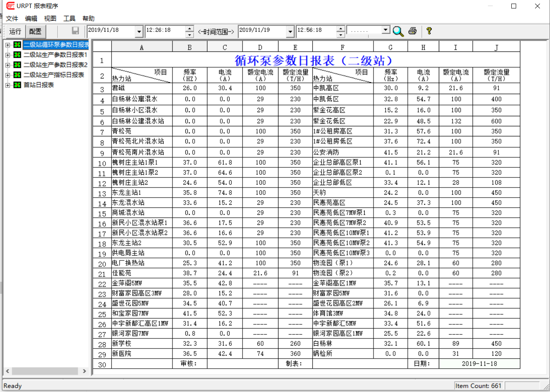Click the yellow question mark help icon
Screen dimensions: 550x392
[429, 31]
